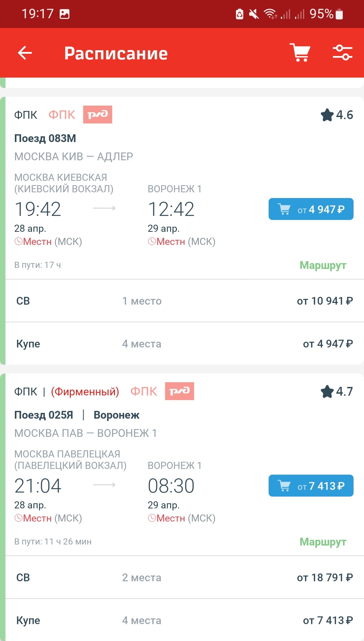Open the filter settings sliders icon
The image size is (364, 641).
(x=342, y=53)
